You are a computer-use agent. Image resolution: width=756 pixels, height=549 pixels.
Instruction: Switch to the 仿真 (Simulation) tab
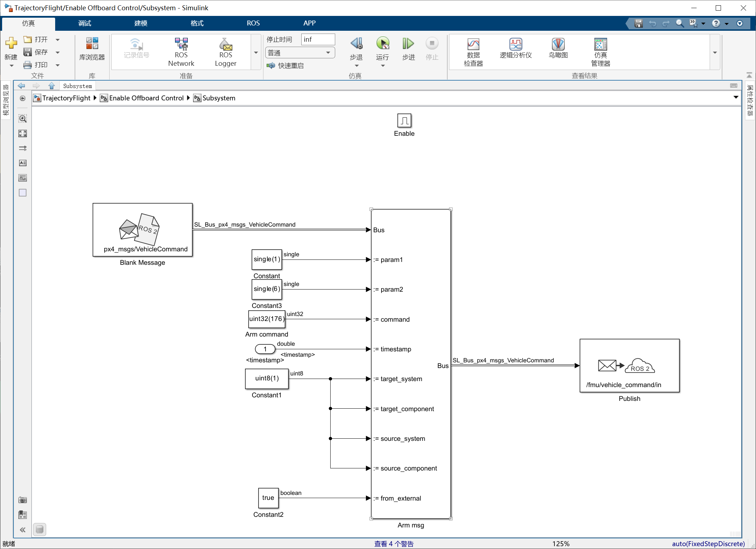[x=28, y=23]
